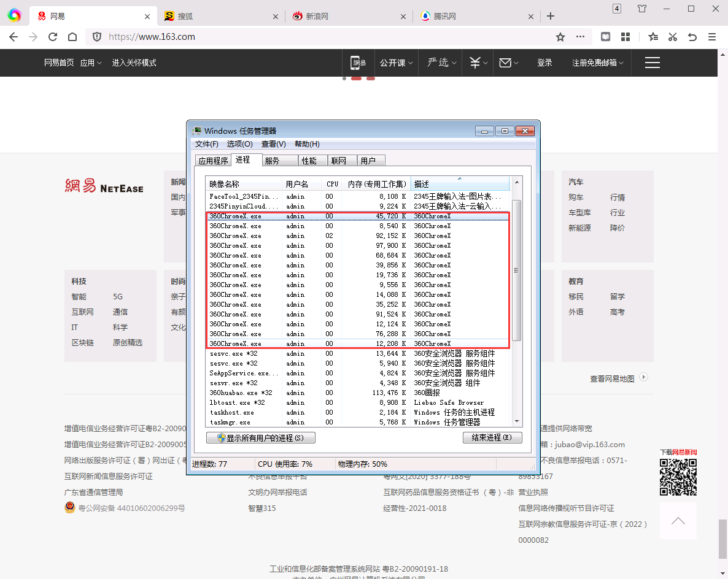Expand the 公开课 dropdown

[396, 63]
